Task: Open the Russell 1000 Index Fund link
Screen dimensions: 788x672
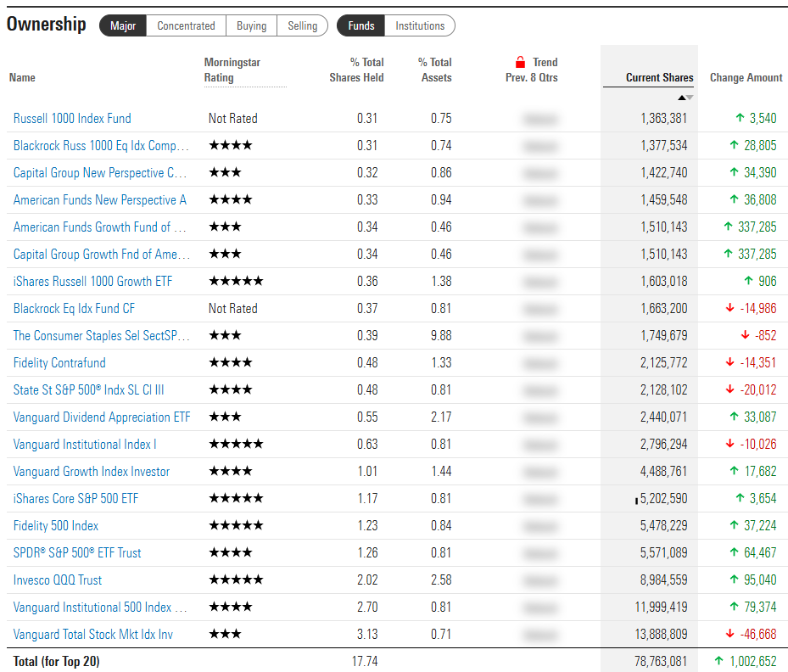Action: click(x=72, y=119)
